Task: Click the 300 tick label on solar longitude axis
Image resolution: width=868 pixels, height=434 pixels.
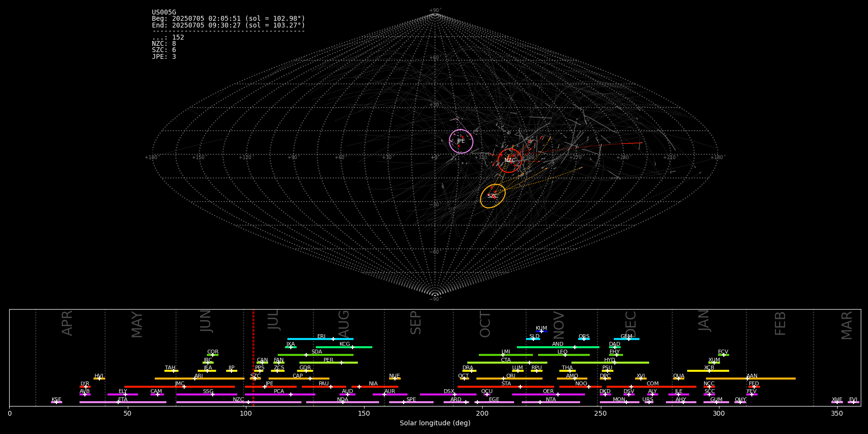Action: [x=719, y=413]
